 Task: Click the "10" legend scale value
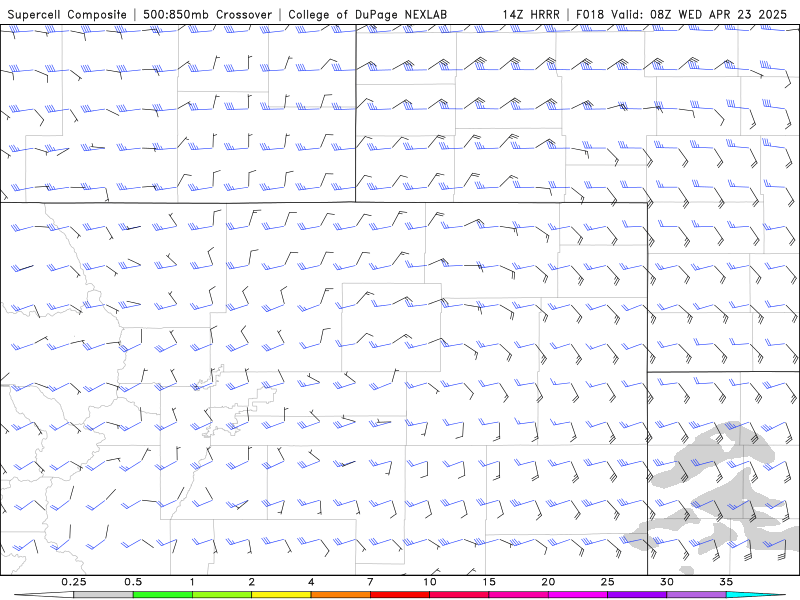point(430,582)
